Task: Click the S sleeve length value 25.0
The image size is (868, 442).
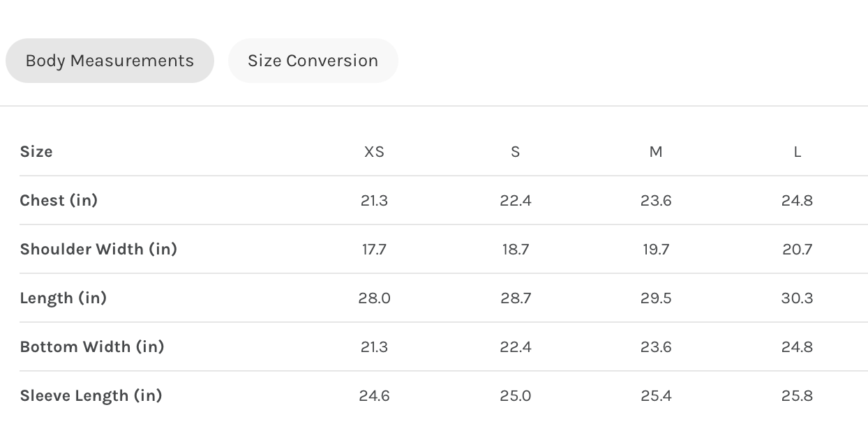Action: coord(516,396)
